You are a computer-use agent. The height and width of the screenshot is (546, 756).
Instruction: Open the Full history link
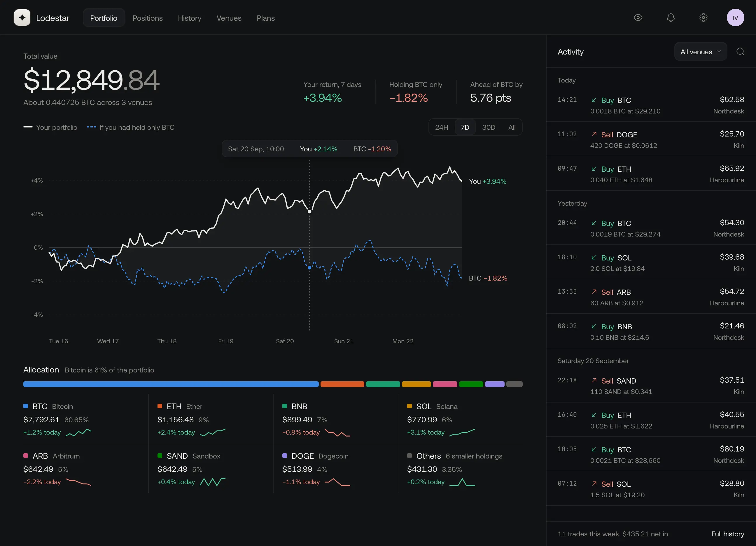coord(728,534)
